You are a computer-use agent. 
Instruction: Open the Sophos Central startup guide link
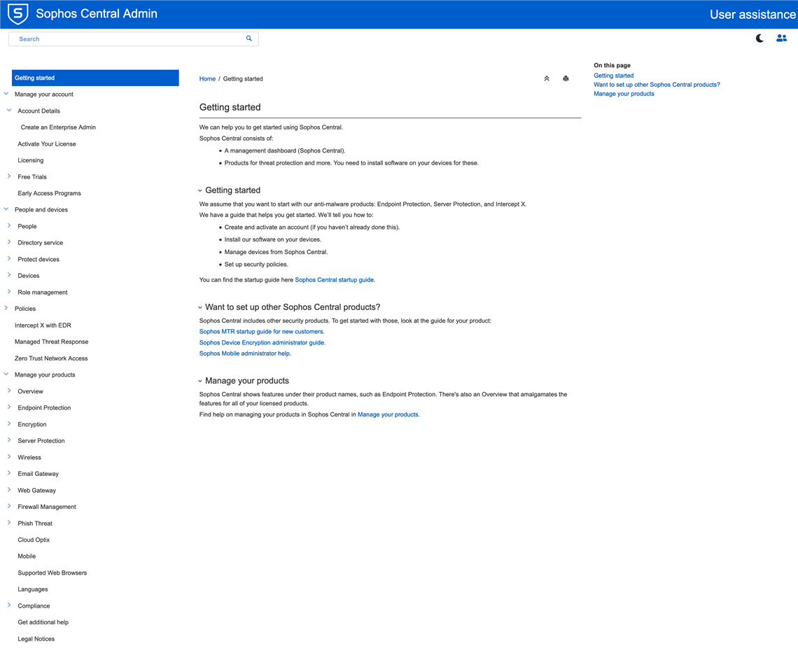pos(335,280)
